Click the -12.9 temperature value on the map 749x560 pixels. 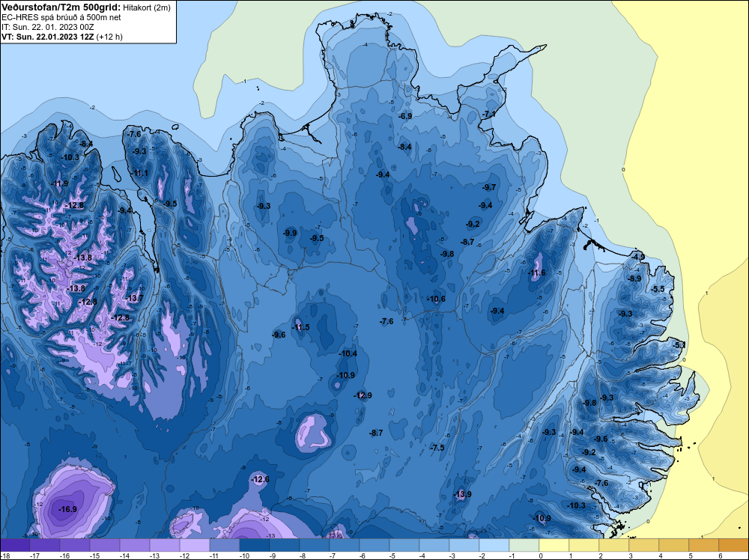coord(363,395)
